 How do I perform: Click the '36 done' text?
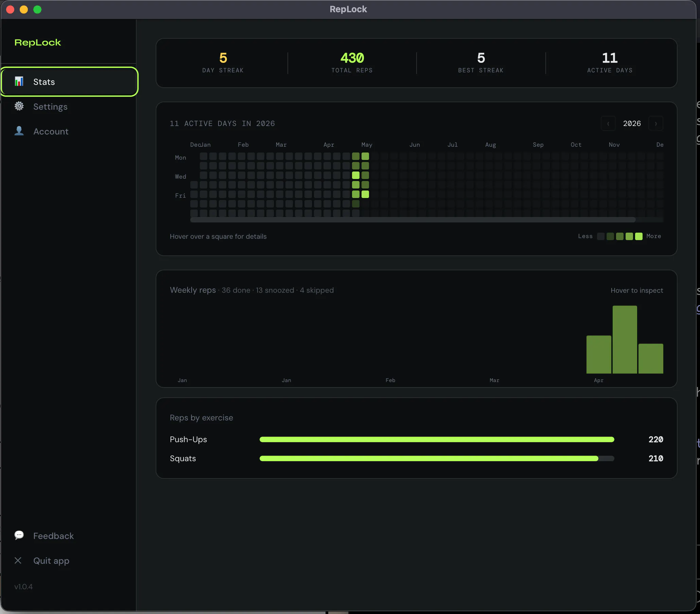pos(236,290)
